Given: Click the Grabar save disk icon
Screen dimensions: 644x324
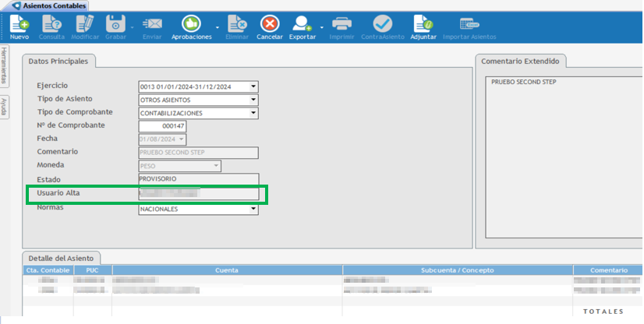Looking at the screenshot, I should (x=115, y=24).
